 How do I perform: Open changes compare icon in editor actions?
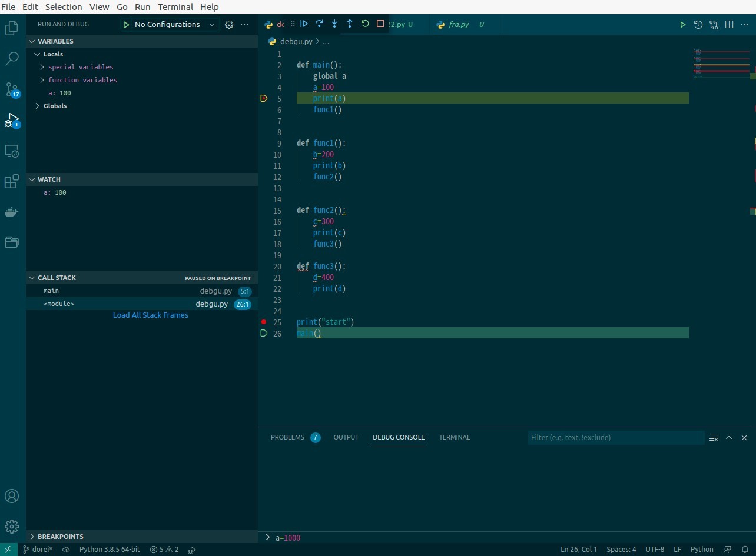click(x=714, y=25)
